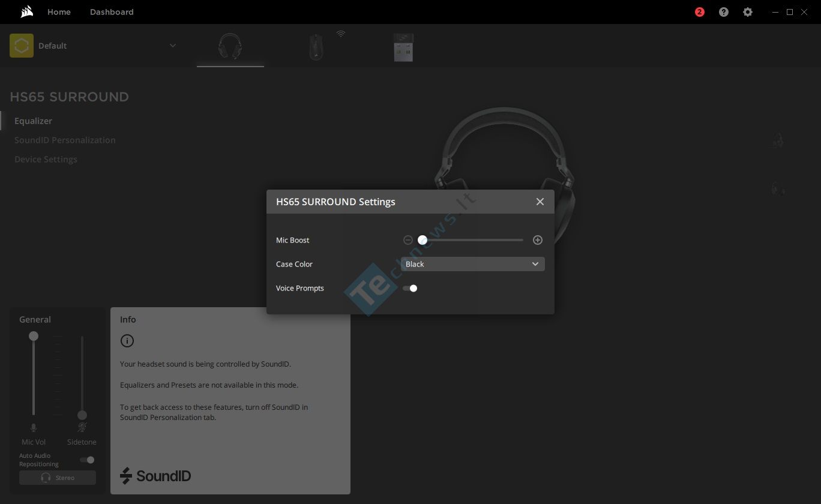Click the lower headset view thumbnail
This screenshot has height=504, width=821.
coord(778,189)
